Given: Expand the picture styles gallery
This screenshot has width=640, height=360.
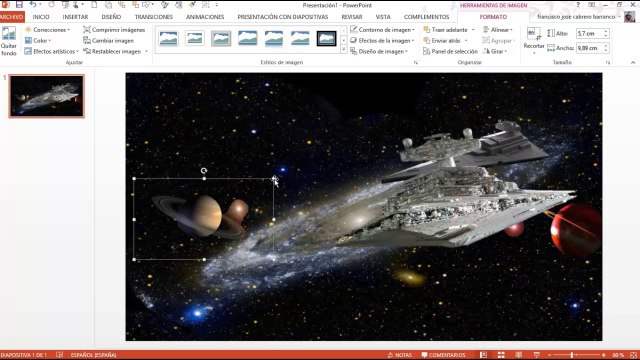Looking at the screenshot, I should pyautogui.click(x=343, y=50).
